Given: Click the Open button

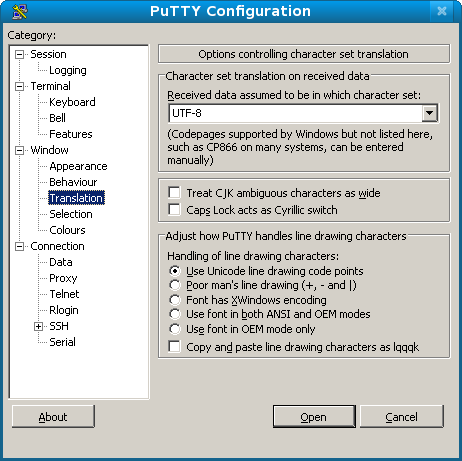Looking at the screenshot, I should coord(314,417).
